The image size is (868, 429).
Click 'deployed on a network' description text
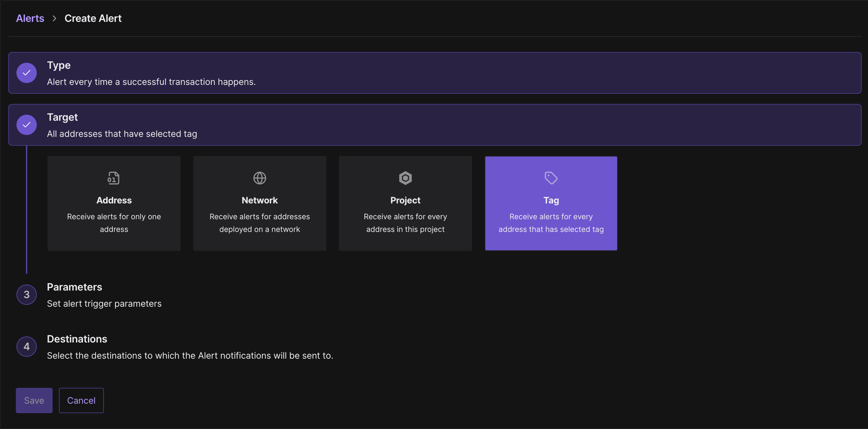259,229
